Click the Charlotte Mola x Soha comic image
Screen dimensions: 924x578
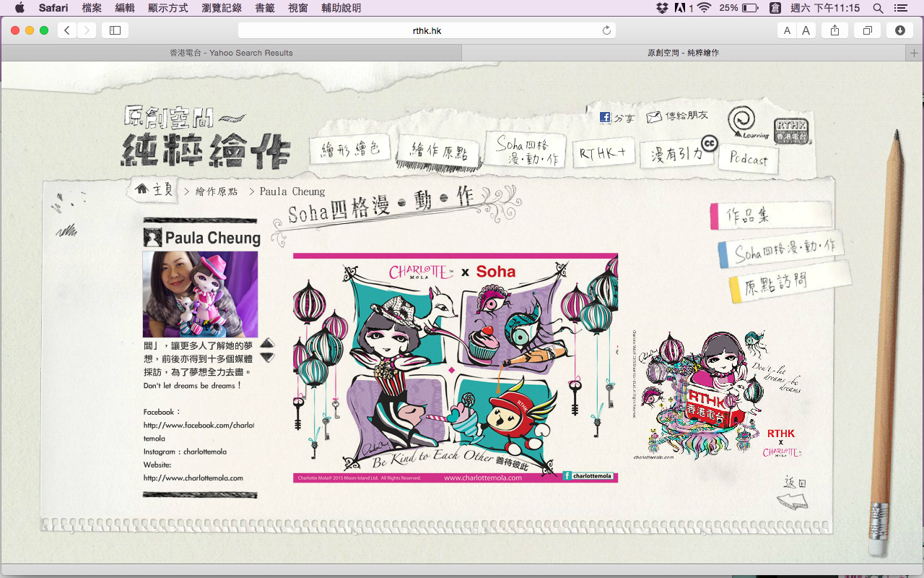[456, 368]
